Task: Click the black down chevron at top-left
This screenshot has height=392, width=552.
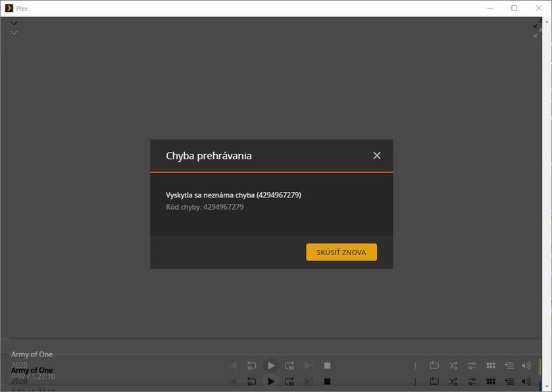Action: [x=14, y=23]
